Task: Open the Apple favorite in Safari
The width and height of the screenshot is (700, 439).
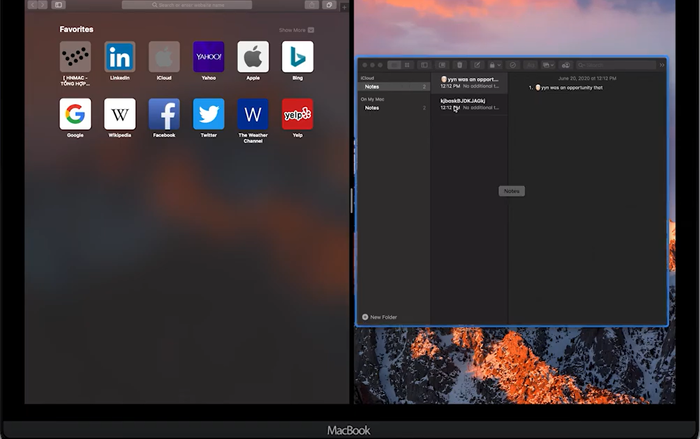Action: [x=253, y=57]
